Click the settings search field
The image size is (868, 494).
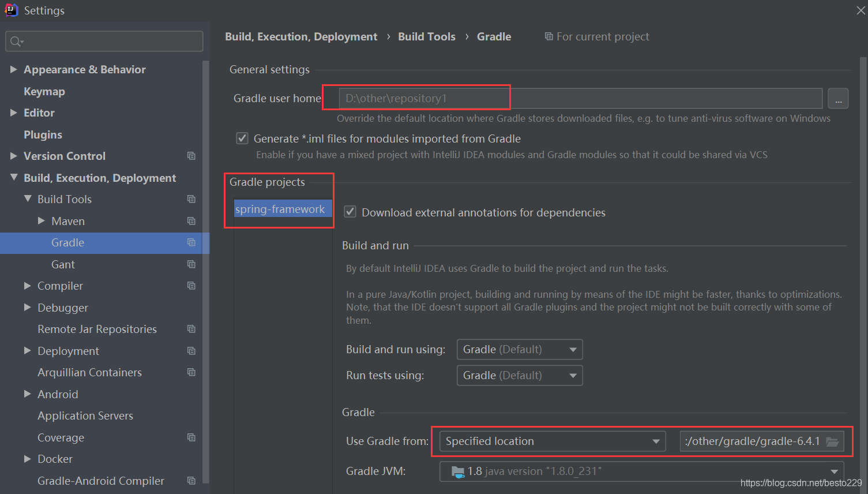tap(104, 42)
